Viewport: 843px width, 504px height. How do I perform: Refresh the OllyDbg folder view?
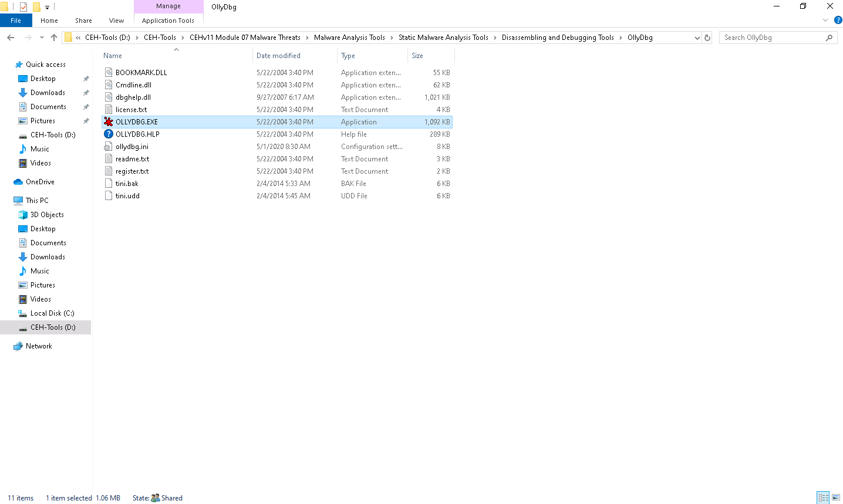pos(707,38)
